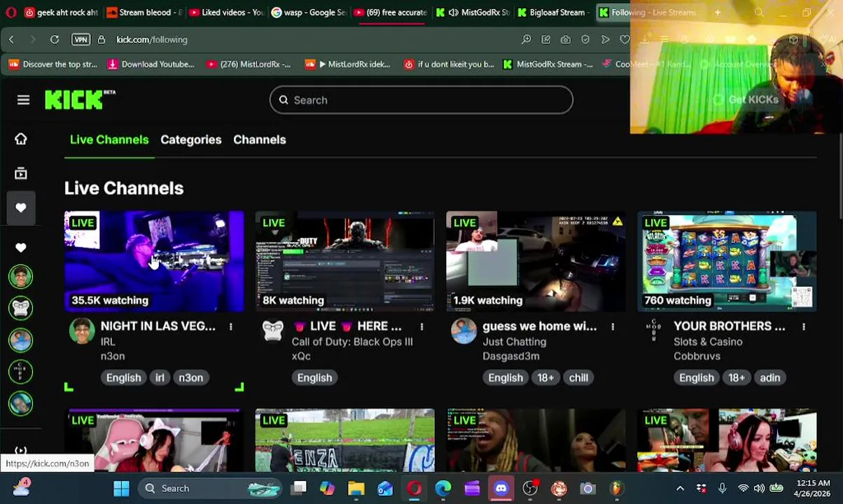Image resolution: width=843 pixels, height=504 pixels.
Task: Open File Explorer from the taskbar
Action: [x=356, y=488]
